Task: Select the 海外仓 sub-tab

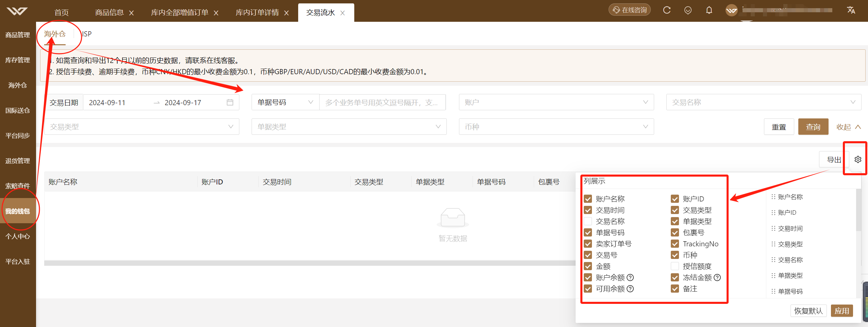Action: click(55, 34)
